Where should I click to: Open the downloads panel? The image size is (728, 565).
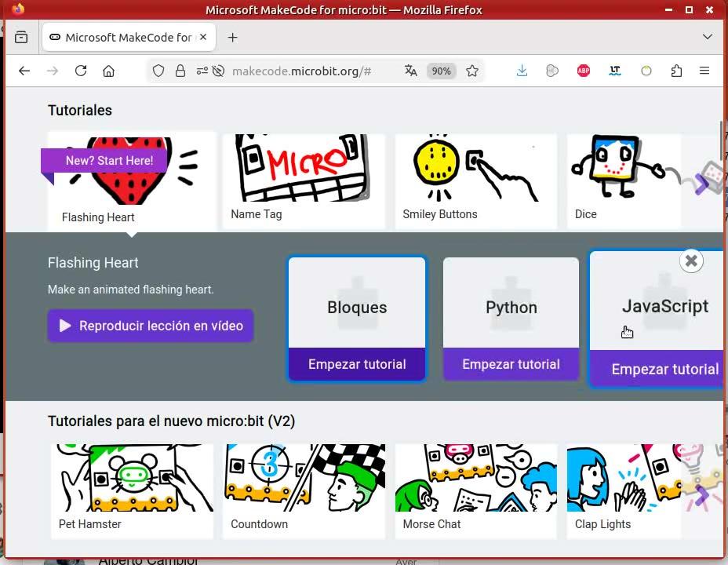pyautogui.click(x=522, y=71)
